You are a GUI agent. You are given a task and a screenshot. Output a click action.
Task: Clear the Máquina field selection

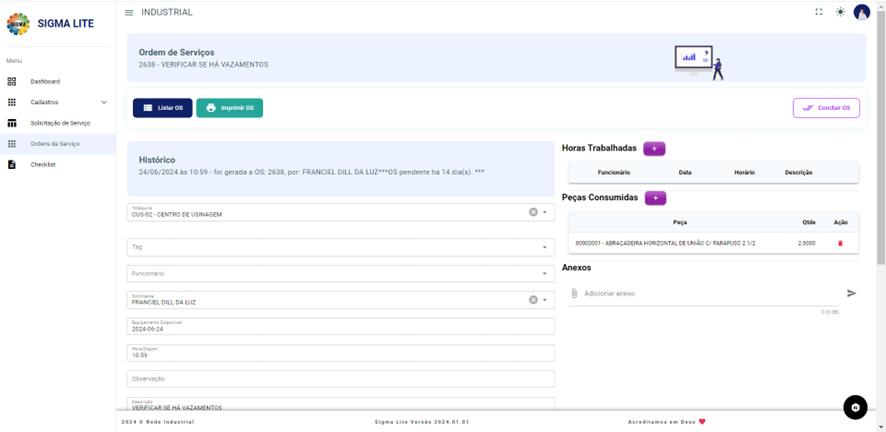click(x=533, y=212)
